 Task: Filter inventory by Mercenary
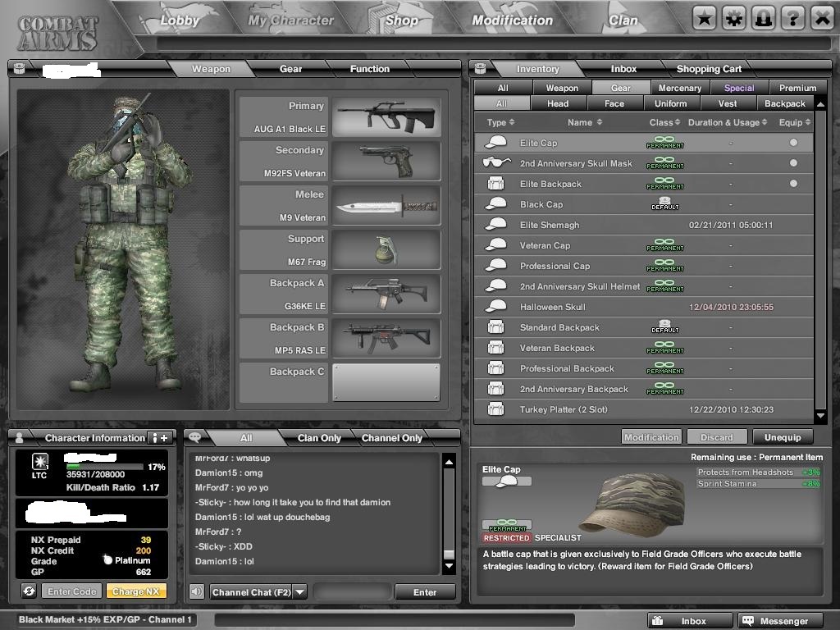point(680,87)
